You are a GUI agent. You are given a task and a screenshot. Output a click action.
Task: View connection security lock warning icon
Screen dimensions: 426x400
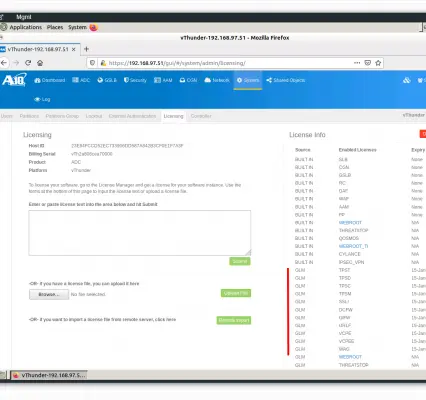click(103, 63)
